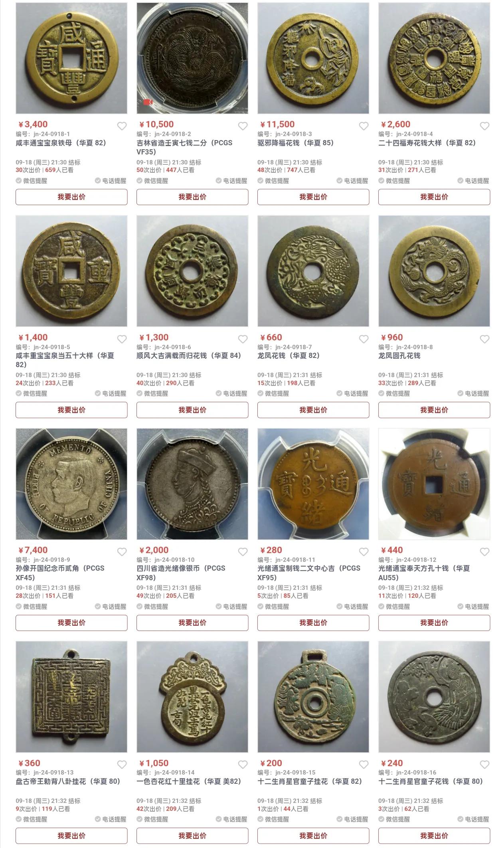Click heart icon for 吉林省造壬寅七钱二分 listing
The width and height of the screenshot is (504, 848).
tap(243, 127)
